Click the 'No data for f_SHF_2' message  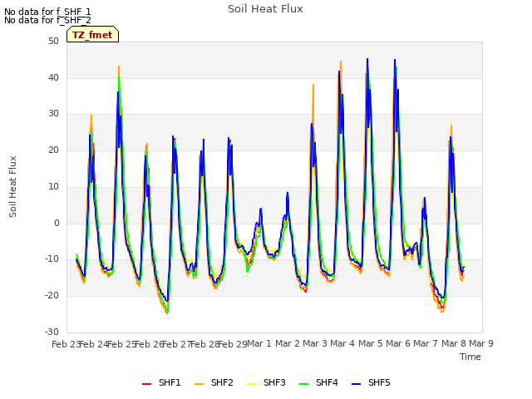coord(47,20)
